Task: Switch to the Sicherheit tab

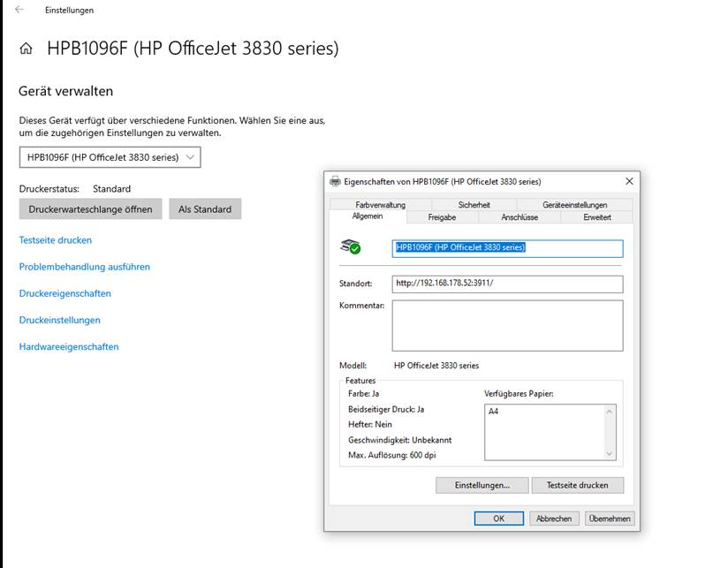Action: tap(474, 205)
